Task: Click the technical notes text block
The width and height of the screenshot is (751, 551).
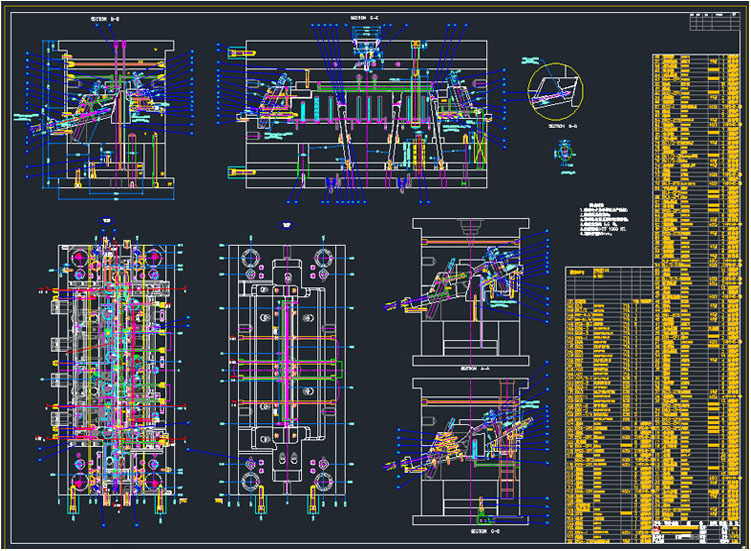Action: pos(610,228)
